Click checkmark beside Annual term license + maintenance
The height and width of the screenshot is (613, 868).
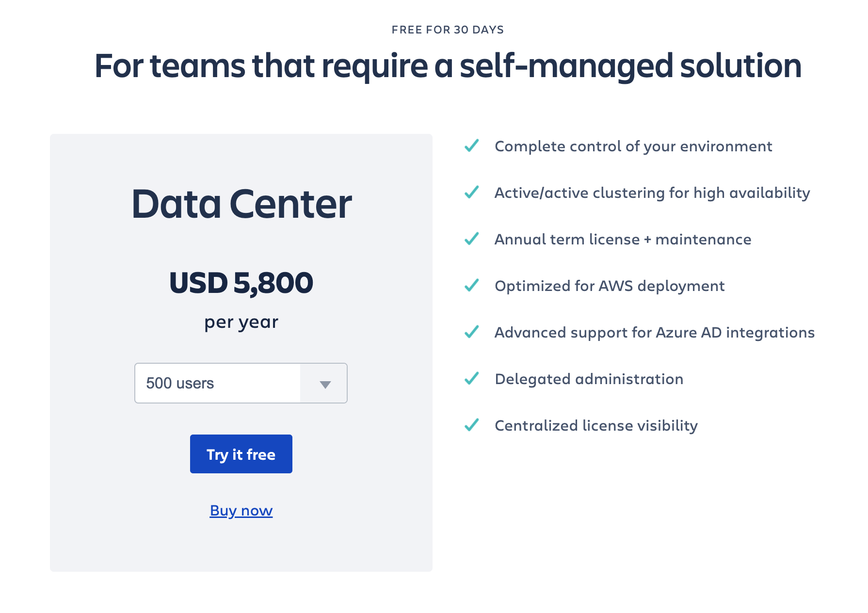click(x=472, y=239)
